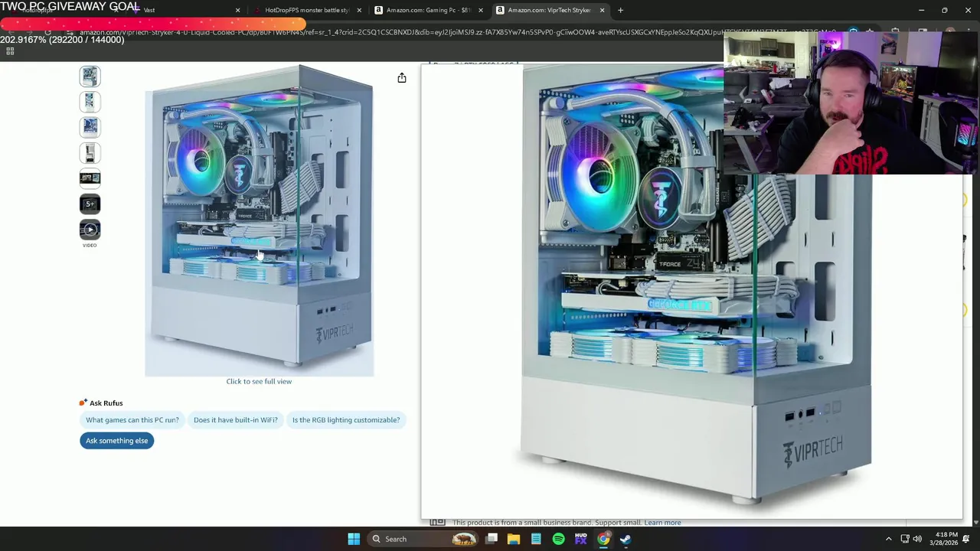
Task: Select the Amazon.com: ViprTech Stryker tab
Action: click(549, 10)
